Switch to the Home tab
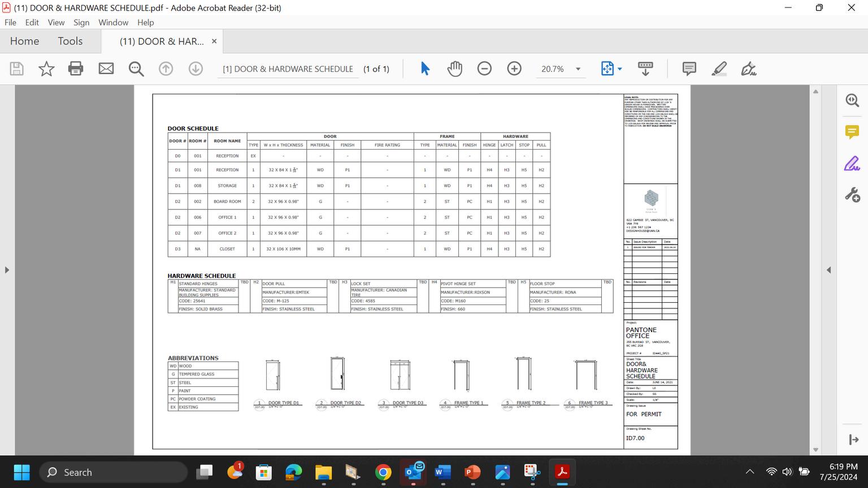Viewport: 868px width, 488px height. [x=25, y=41]
